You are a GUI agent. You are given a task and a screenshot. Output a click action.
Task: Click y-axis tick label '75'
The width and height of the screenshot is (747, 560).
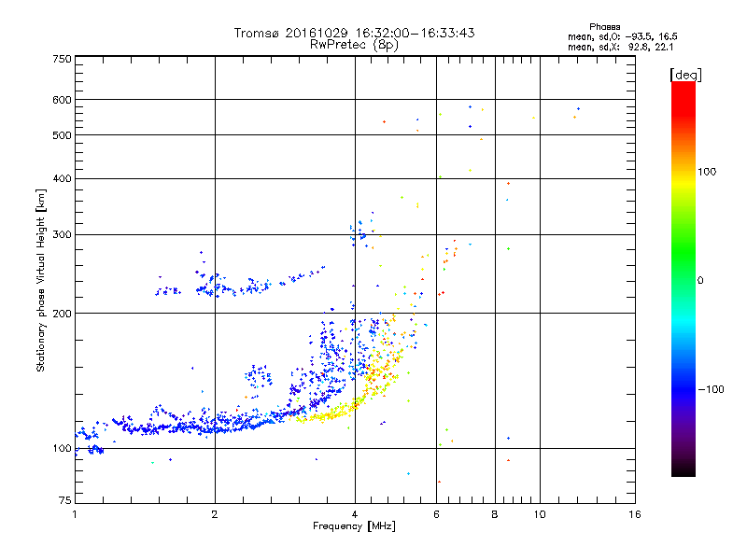[65, 500]
